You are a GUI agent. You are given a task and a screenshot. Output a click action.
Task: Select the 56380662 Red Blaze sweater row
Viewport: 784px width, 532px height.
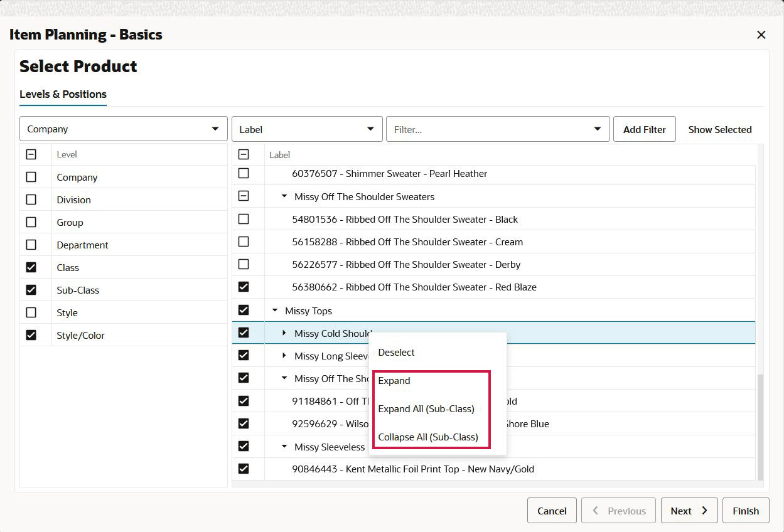coord(493,287)
